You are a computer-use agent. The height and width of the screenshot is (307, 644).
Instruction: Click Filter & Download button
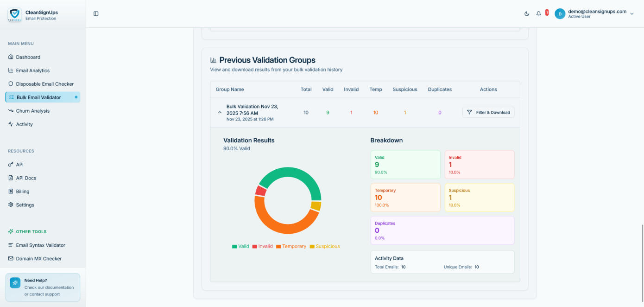tap(488, 112)
